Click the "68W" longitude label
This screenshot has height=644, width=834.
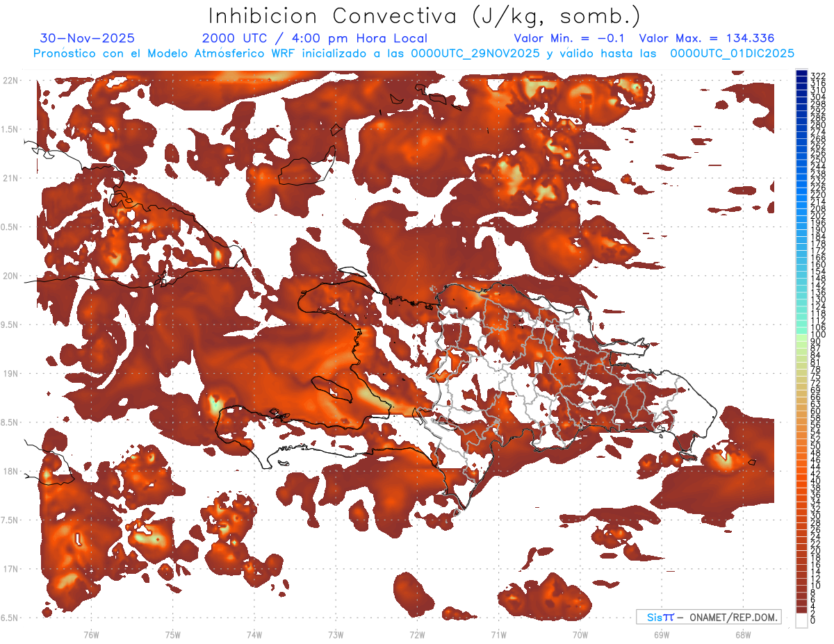742,634
